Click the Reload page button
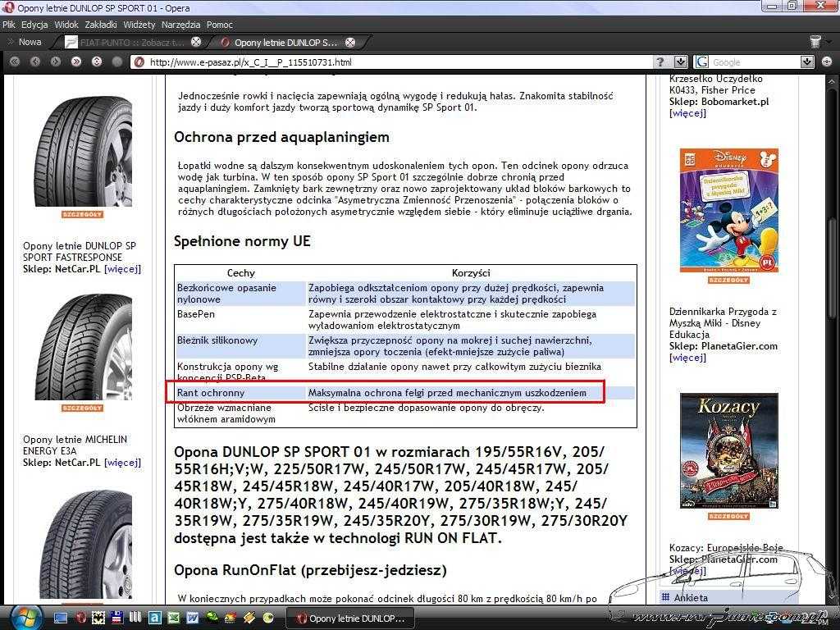The height and width of the screenshot is (630, 840). click(x=97, y=62)
